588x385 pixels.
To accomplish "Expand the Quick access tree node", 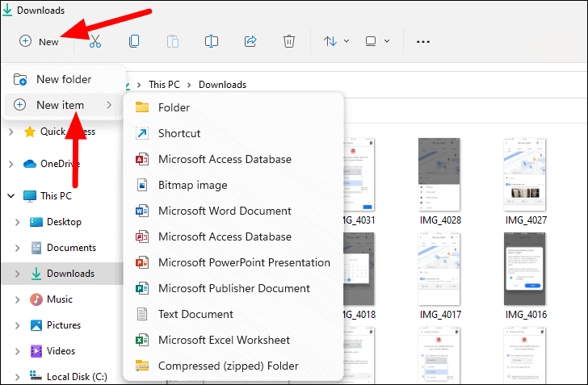I will (11, 132).
